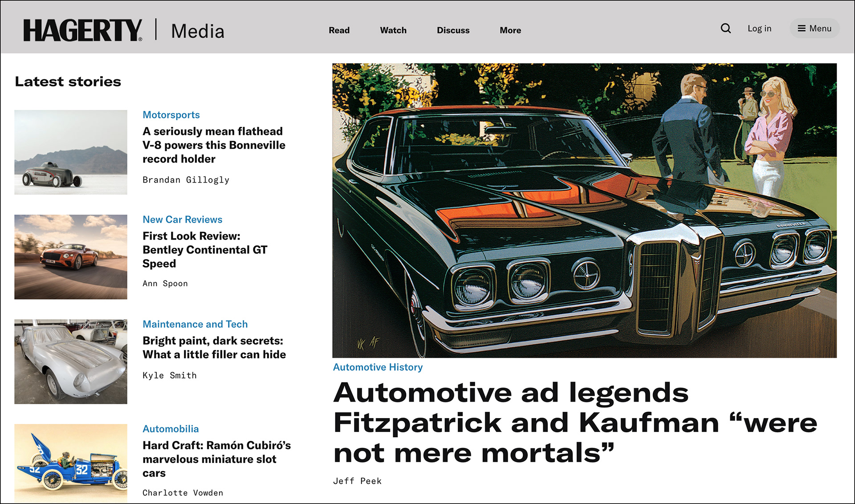Click the Hagerty logo

(x=83, y=30)
